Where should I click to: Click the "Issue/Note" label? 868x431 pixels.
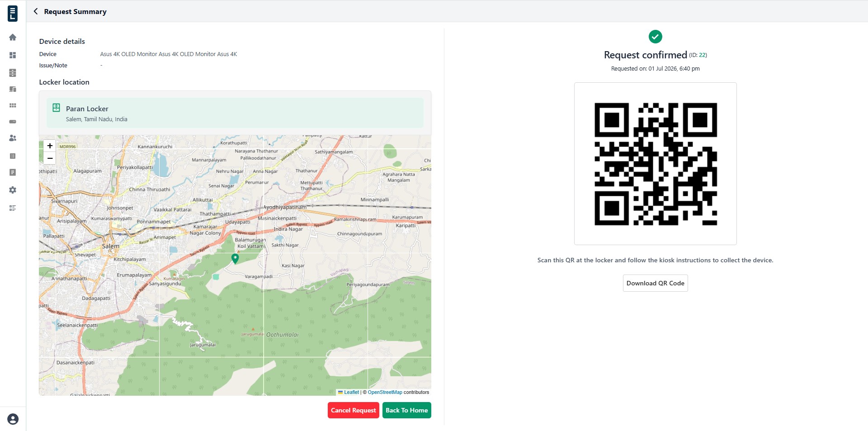[53, 65]
